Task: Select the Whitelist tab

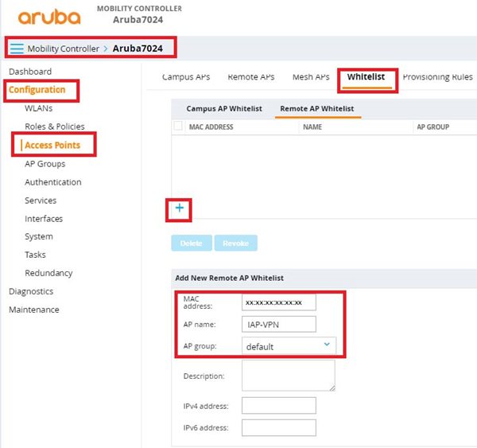Action: point(366,77)
